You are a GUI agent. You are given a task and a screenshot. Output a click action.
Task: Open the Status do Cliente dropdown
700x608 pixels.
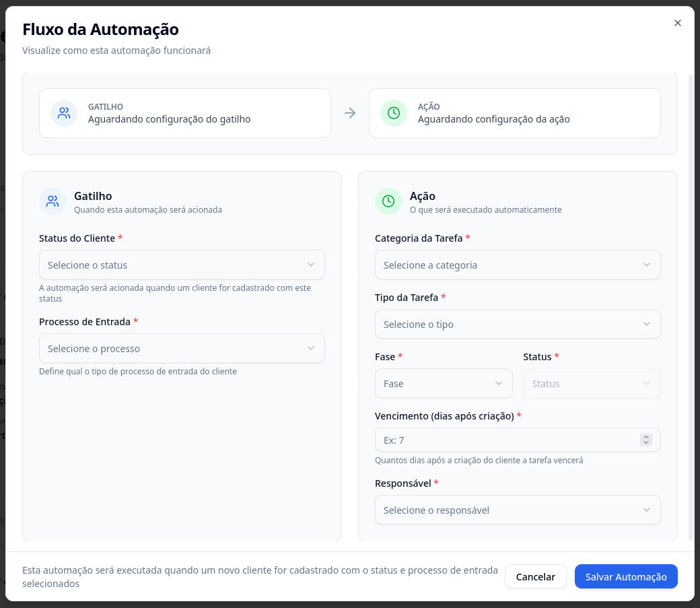pos(182,265)
